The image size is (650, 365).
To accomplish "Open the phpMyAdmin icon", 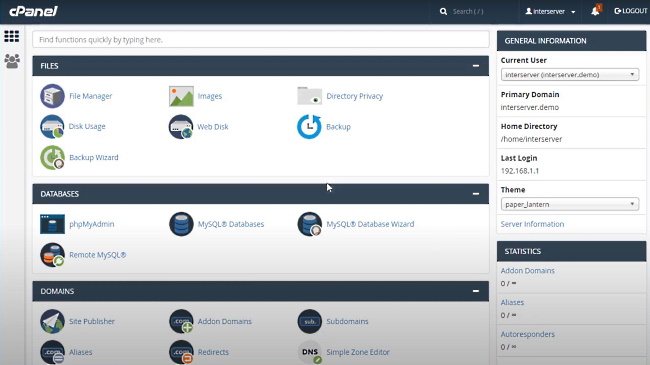I will pos(52,224).
